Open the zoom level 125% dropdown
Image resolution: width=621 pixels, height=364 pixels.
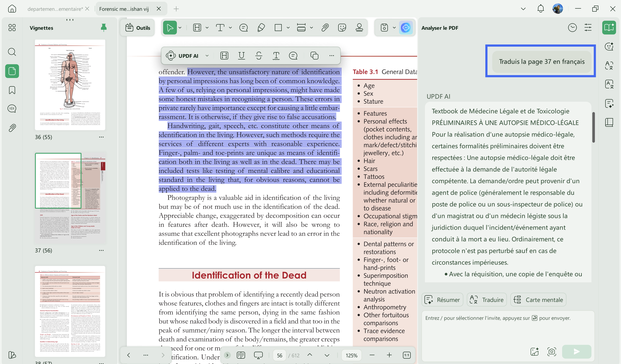351,355
